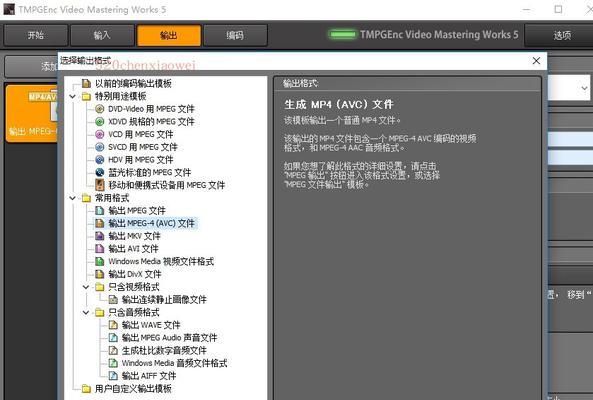Close the 选择输出格式 dialog

[x=536, y=60]
